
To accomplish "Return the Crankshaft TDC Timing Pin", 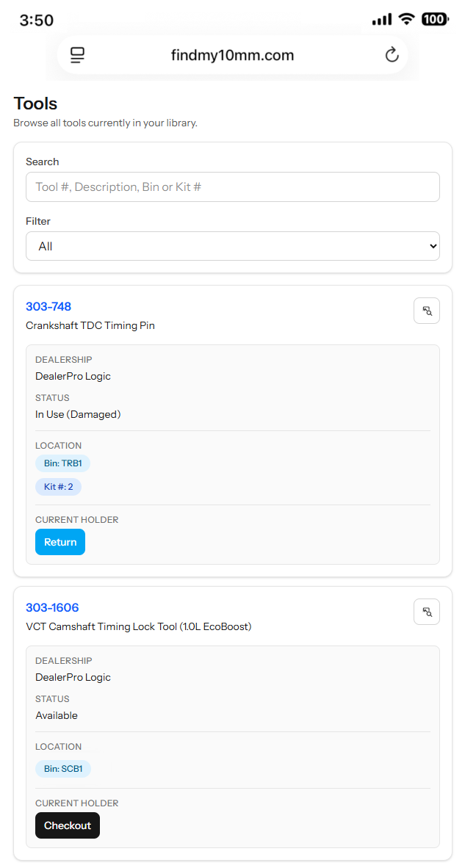I will click(x=60, y=542).
